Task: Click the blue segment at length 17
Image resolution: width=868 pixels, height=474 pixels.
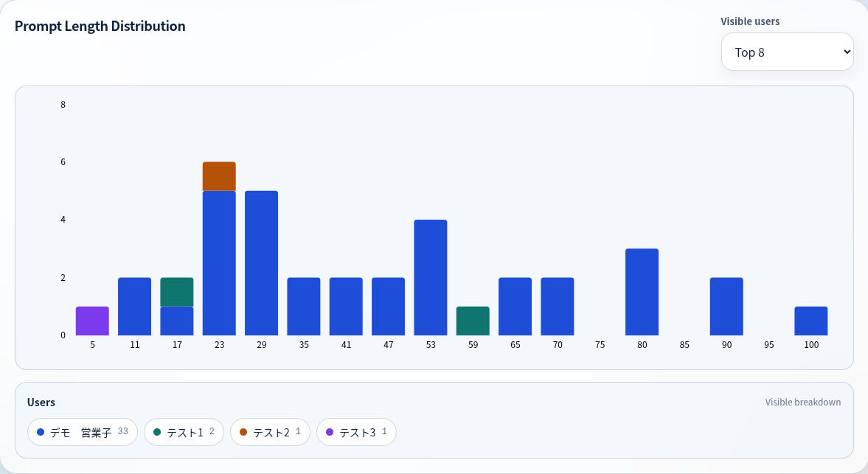Action: coord(177,321)
